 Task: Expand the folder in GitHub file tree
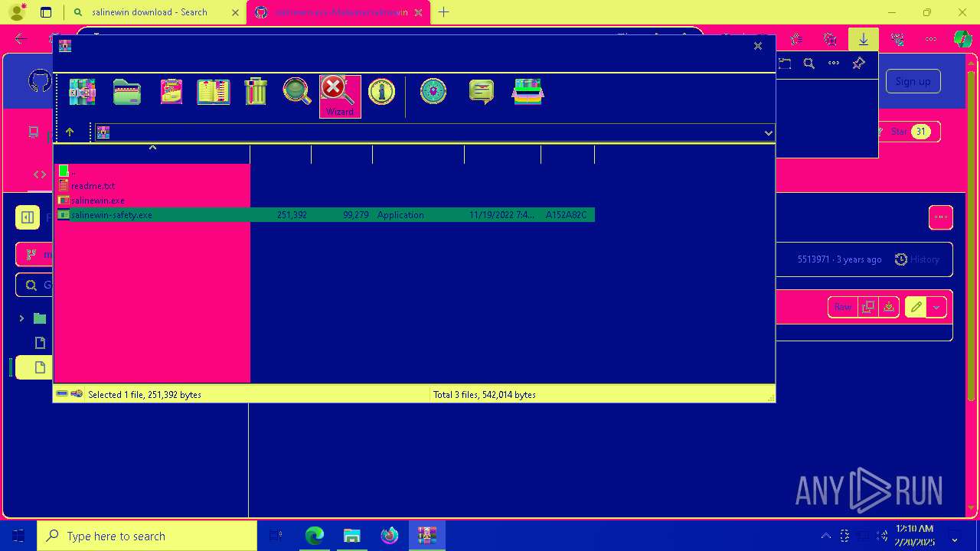tap(21, 318)
